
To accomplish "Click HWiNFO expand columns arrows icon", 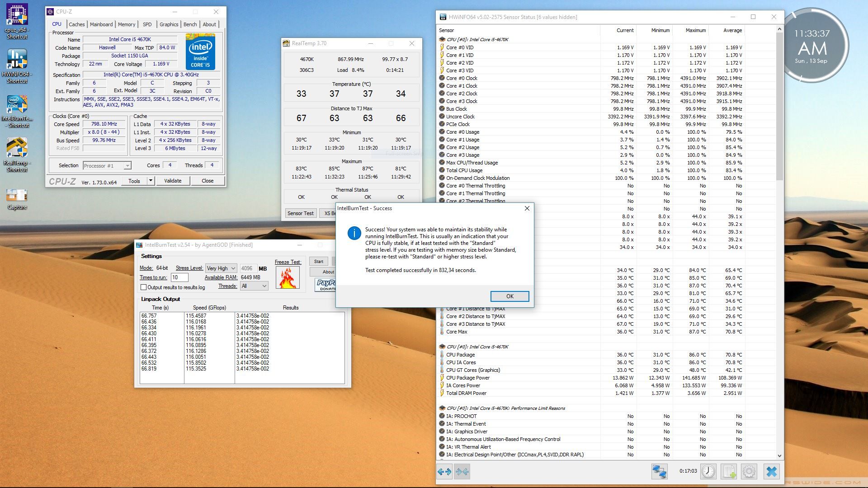I will (444, 472).
